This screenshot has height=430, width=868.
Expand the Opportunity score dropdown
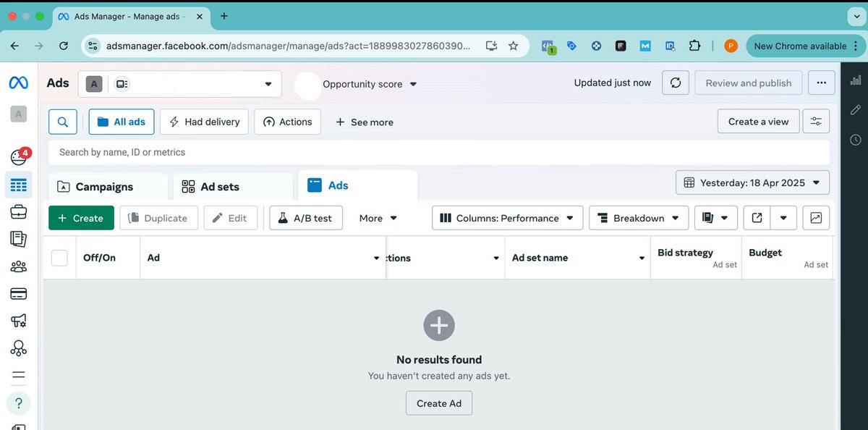[370, 84]
